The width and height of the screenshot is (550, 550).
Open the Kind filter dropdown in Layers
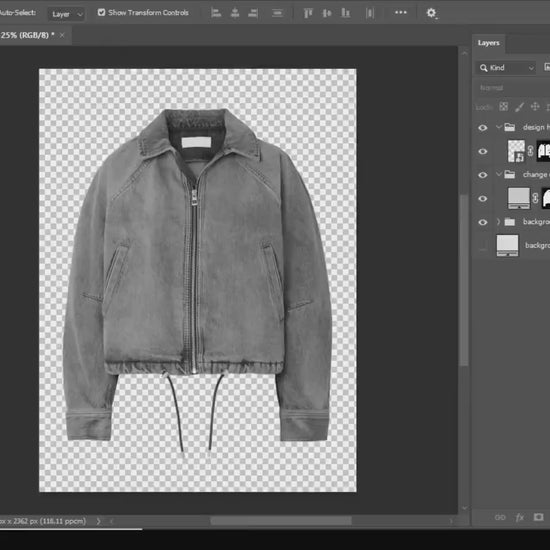pyautogui.click(x=506, y=68)
